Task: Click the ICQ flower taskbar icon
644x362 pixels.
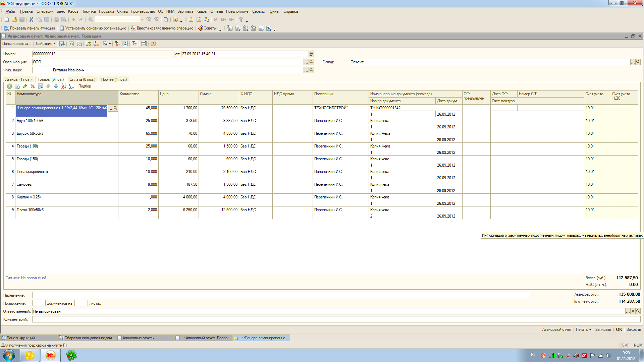Action: click(x=71, y=355)
